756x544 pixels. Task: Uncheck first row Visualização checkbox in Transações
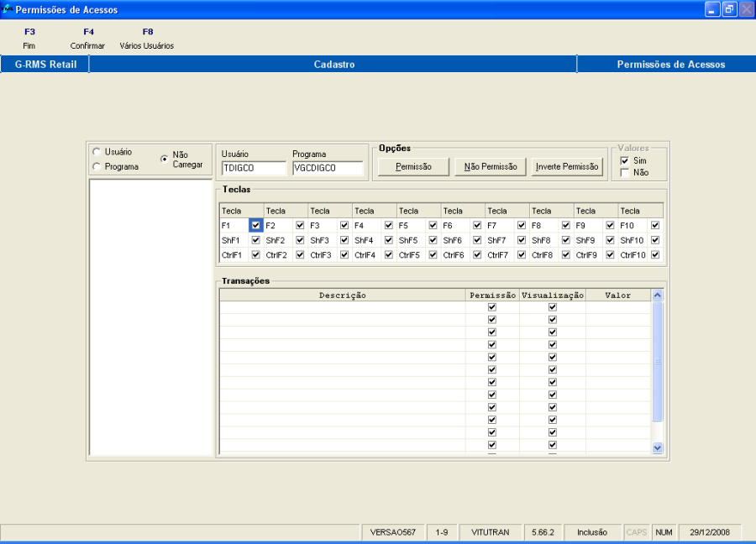[553, 307]
